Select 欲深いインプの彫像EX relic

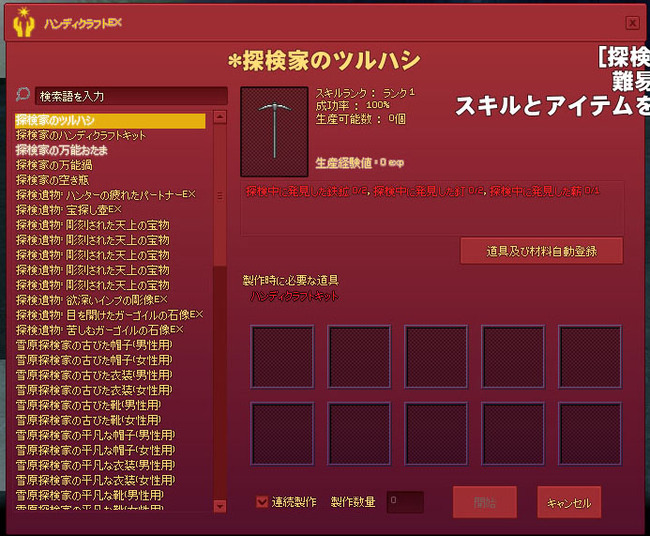pos(92,300)
